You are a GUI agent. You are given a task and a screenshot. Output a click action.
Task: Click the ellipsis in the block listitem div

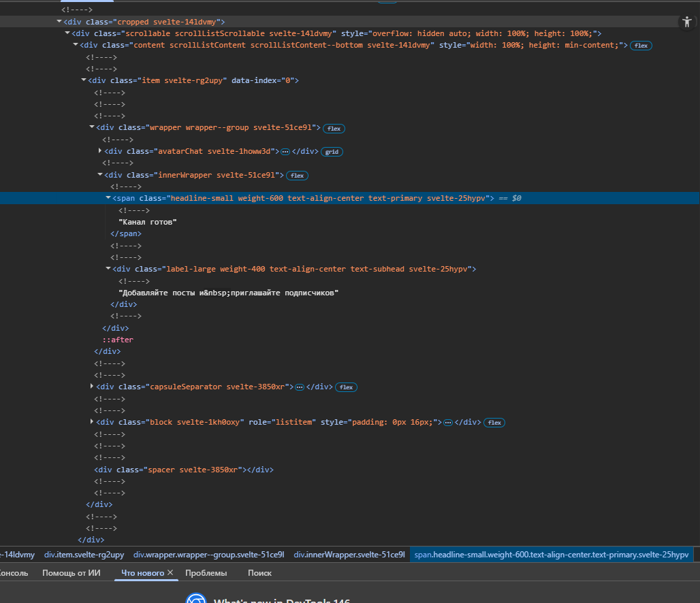448,423
